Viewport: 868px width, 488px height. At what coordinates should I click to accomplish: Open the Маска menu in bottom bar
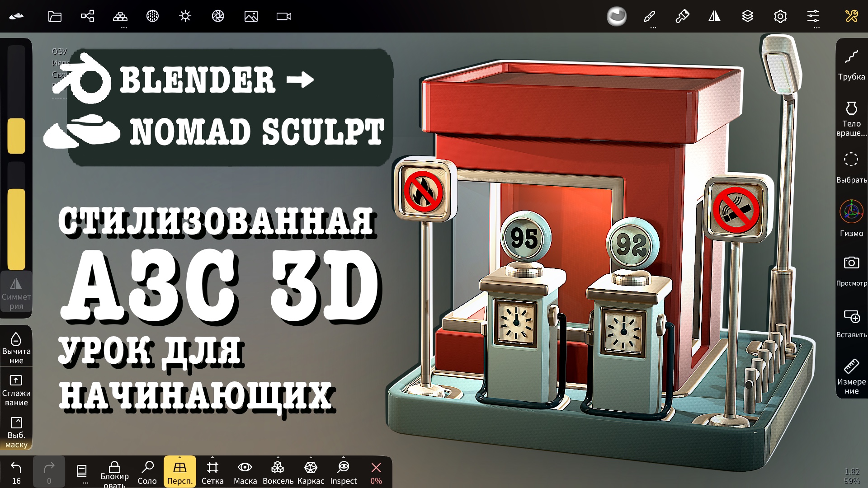(245, 471)
